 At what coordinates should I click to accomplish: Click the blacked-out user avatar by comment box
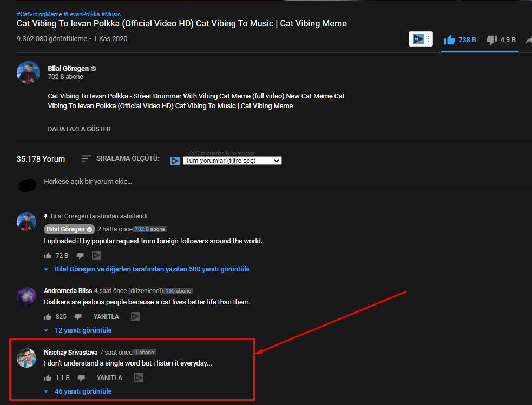27,185
